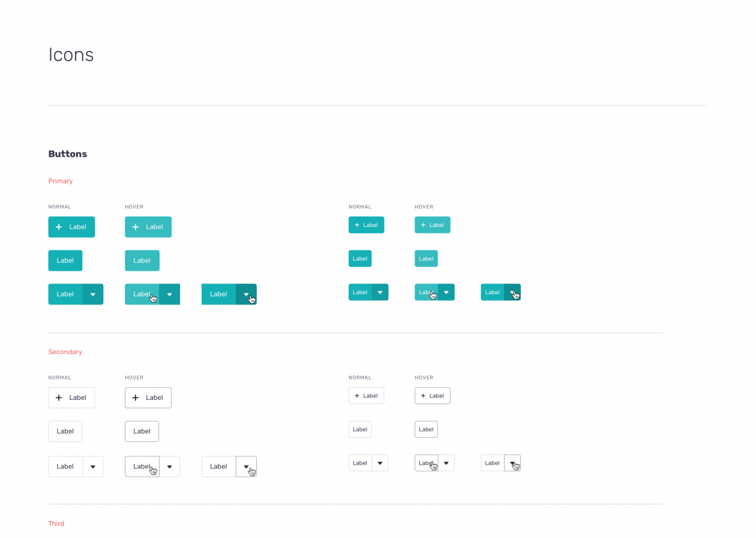Open the small primary dropdown arrow
Viewport: 756px width, 538px height.
pos(380,292)
